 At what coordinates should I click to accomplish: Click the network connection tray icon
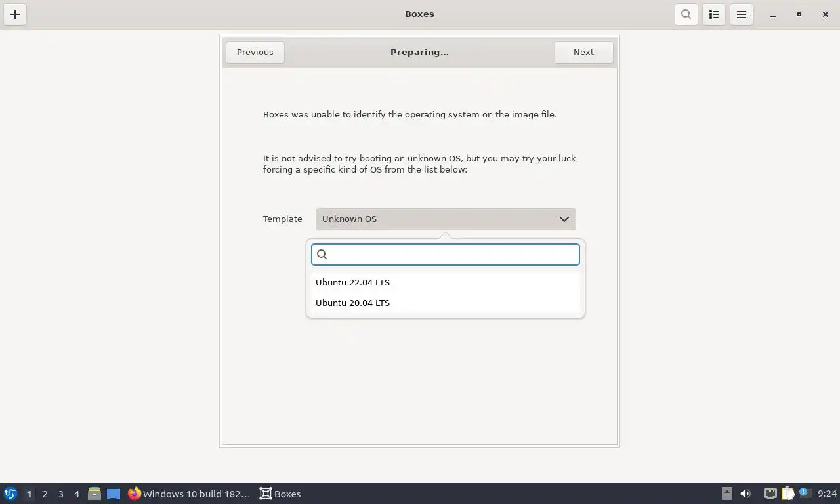[x=770, y=493]
